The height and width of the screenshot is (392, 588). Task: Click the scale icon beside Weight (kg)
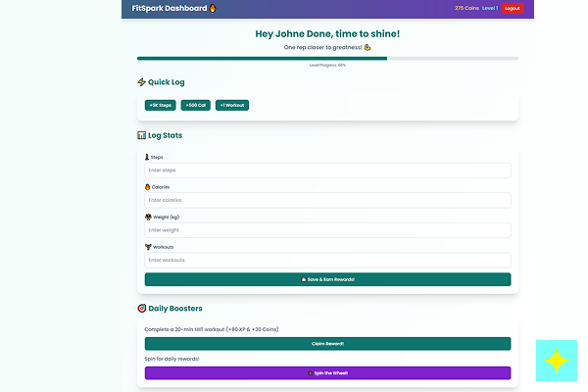pos(148,217)
